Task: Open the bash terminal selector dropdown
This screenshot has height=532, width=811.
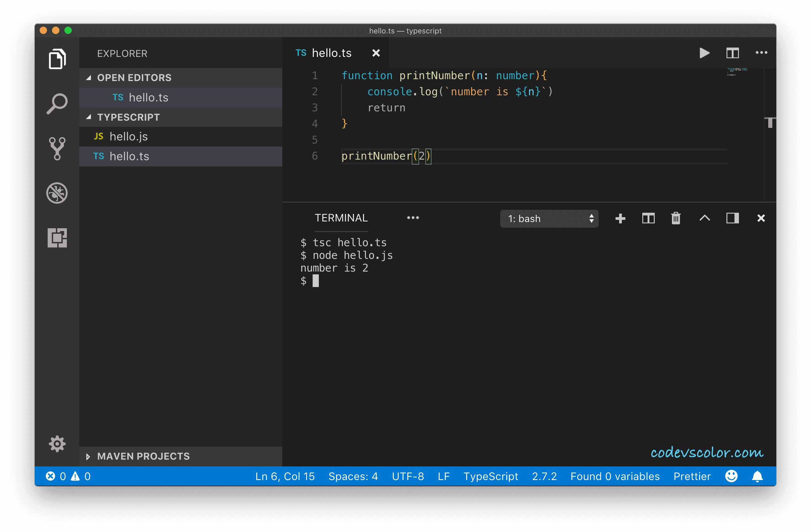Action: pyautogui.click(x=549, y=218)
